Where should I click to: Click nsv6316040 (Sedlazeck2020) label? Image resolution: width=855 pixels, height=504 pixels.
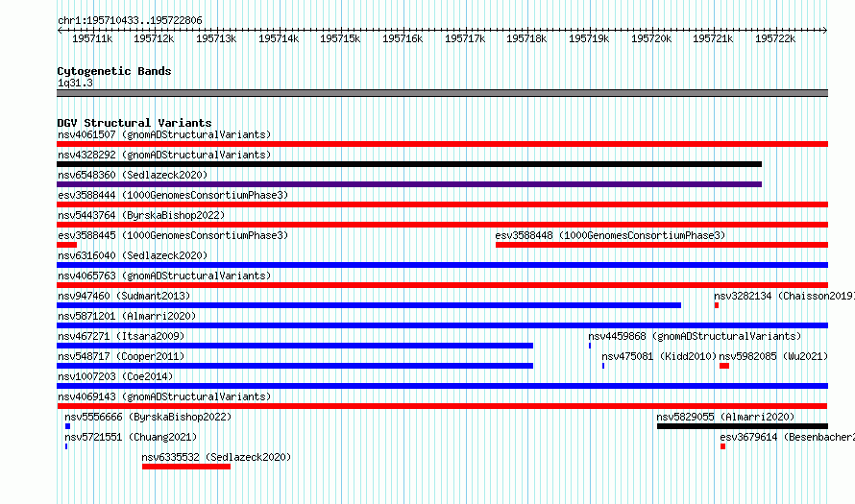click(133, 255)
